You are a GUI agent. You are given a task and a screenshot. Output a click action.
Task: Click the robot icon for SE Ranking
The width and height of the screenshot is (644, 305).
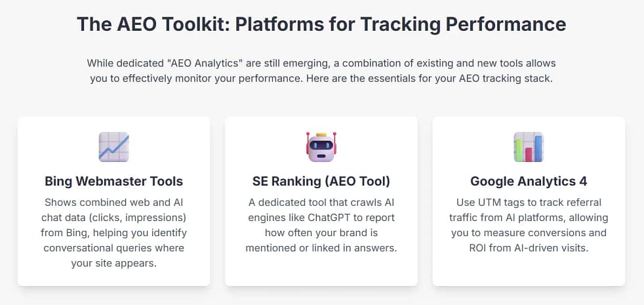pyautogui.click(x=321, y=146)
